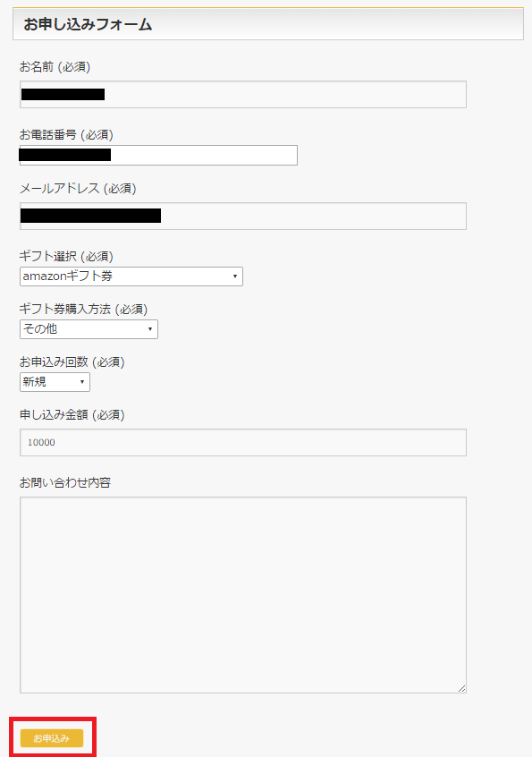The image size is (532, 757).
Task: Click the textarea resize grip at its corner
Action: tap(461, 686)
